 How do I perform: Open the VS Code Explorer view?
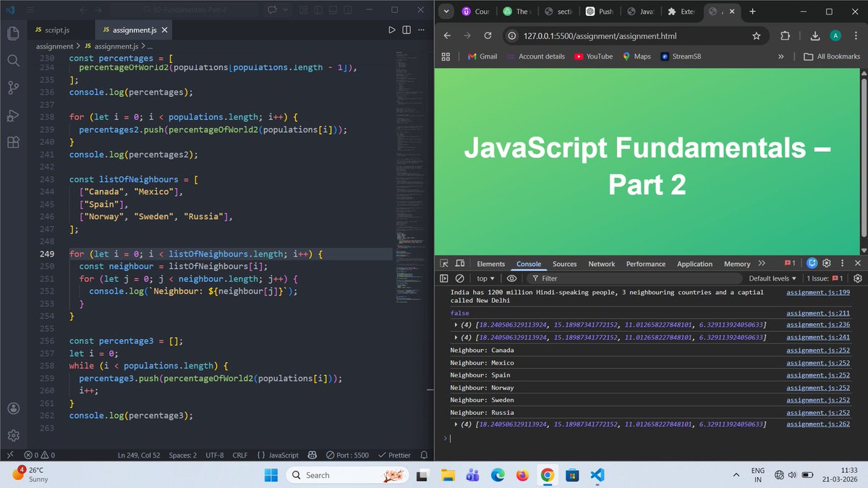[13, 33]
